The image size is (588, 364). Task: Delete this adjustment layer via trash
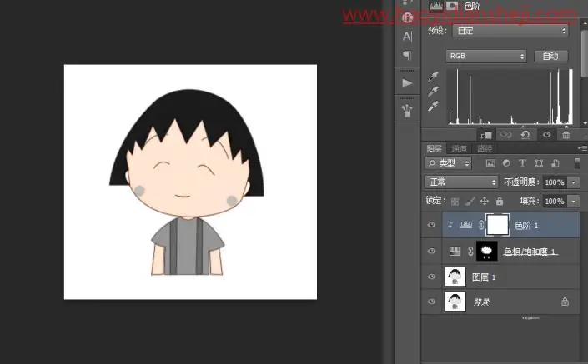coord(565,135)
